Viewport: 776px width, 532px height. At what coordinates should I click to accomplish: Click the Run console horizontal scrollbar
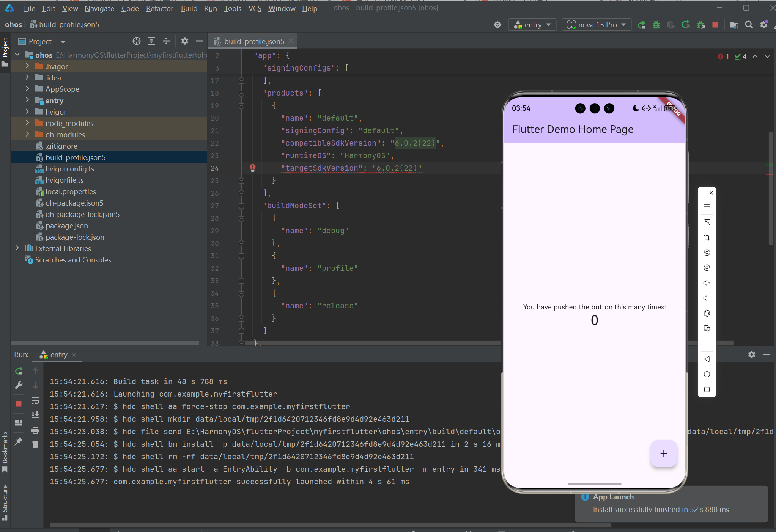(x=330, y=525)
